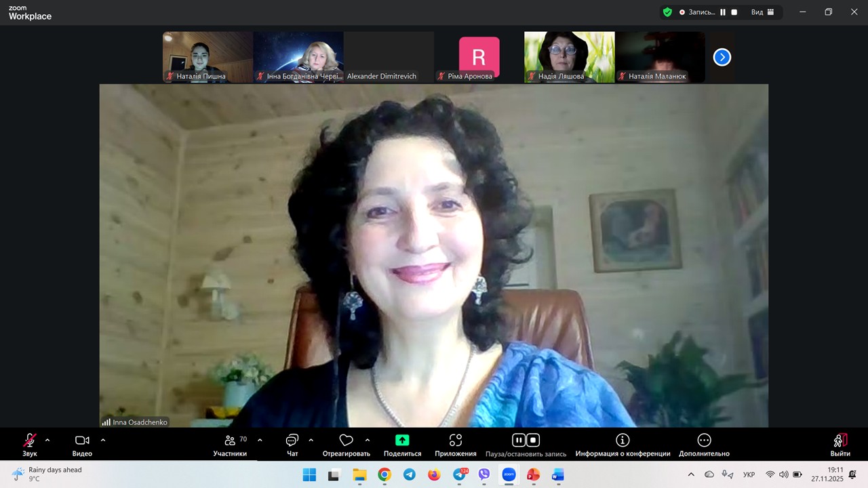Screen dimensions: 868x488
Task: Open the Windows Start menu
Action: 309,474
